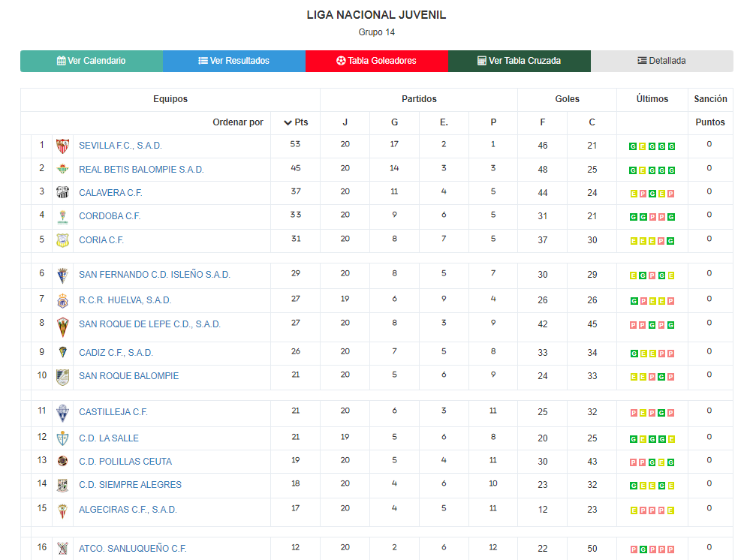Click the Coria C.F. crest icon
Viewport: 750px width, 560px height.
coord(62,240)
